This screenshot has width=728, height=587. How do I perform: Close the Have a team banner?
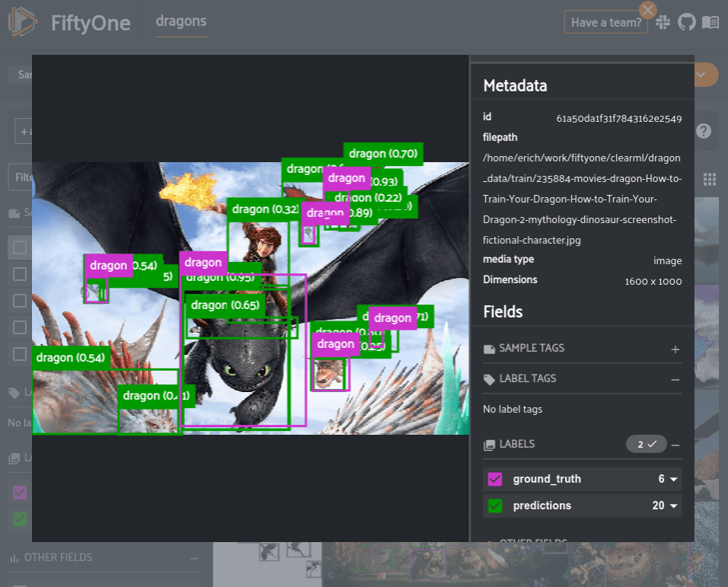[x=648, y=9]
